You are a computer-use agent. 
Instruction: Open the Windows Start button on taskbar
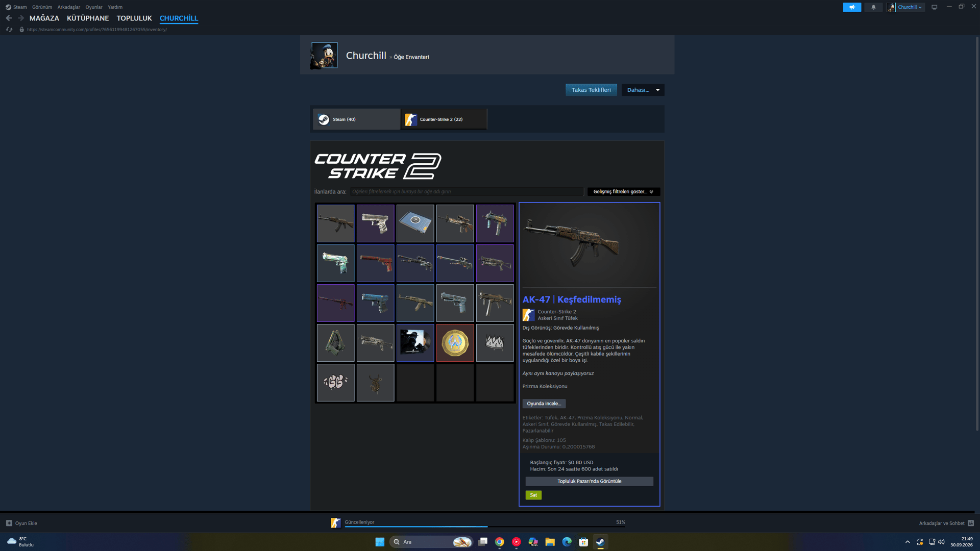(x=380, y=542)
